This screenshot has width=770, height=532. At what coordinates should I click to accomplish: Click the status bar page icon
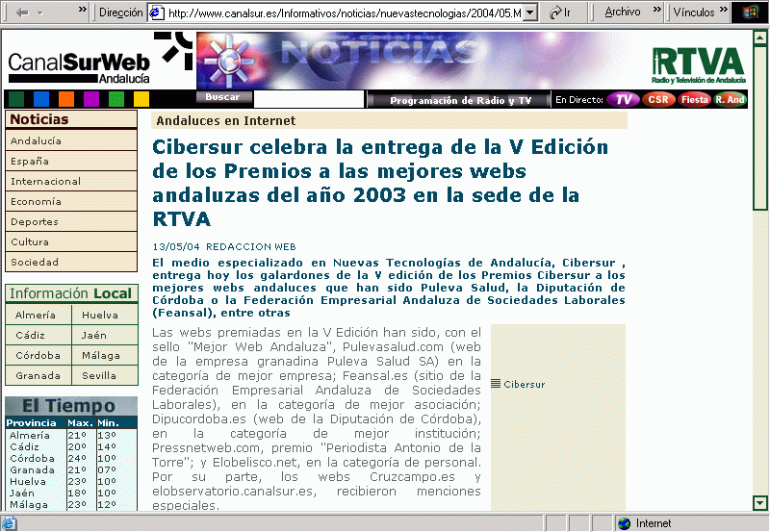click(10, 523)
